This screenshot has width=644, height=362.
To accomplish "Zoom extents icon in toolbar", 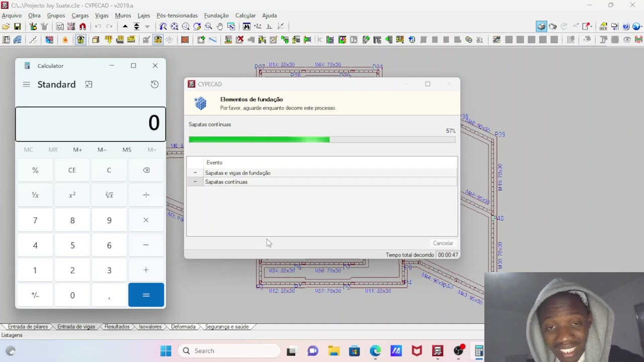I will 174,27.
